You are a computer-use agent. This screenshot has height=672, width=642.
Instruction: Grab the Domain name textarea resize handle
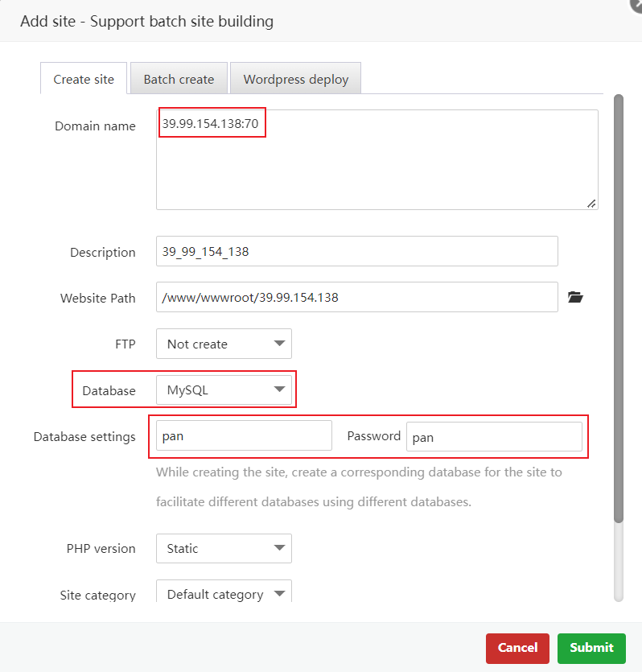coord(591,204)
